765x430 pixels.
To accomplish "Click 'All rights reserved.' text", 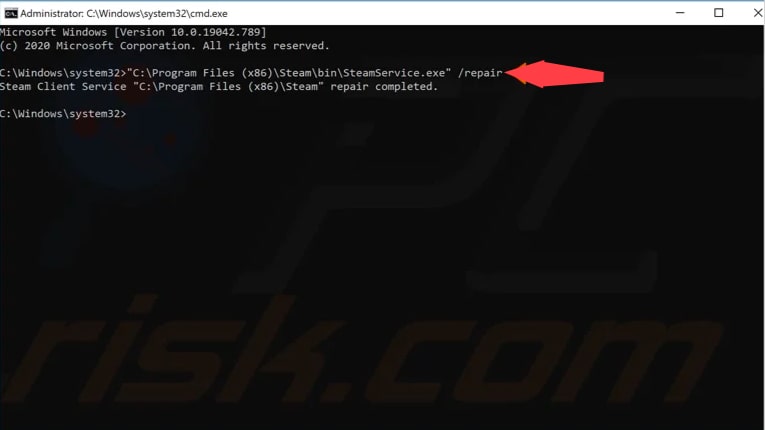I will tap(266, 46).
